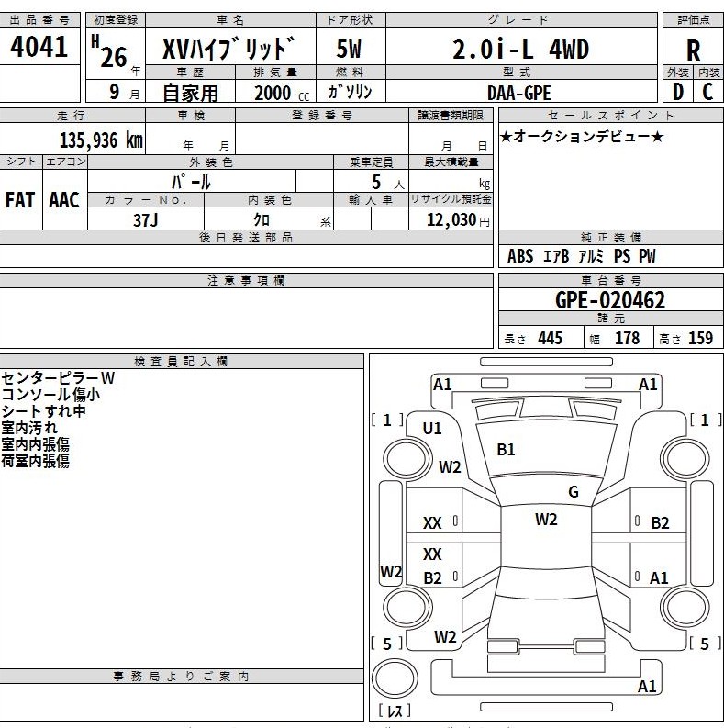Viewport: 724px width, 728px height.
Task: Select the W2 mark on the roof
Action: (546, 519)
